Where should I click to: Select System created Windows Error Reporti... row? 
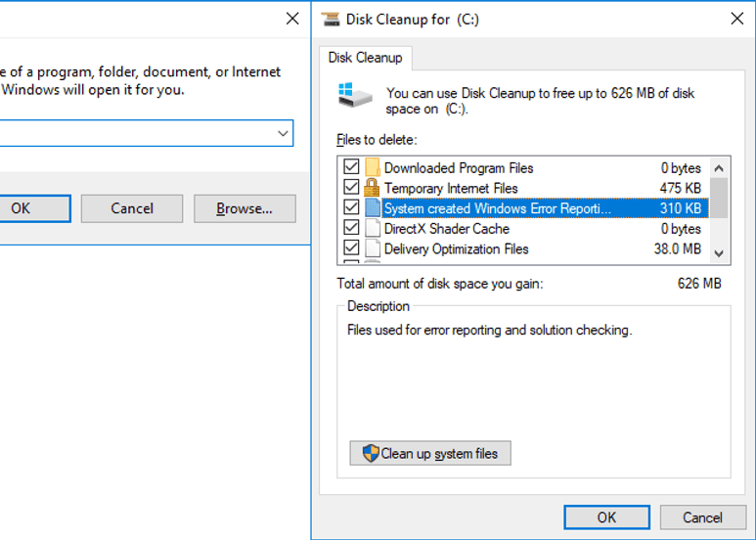pos(545,207)
